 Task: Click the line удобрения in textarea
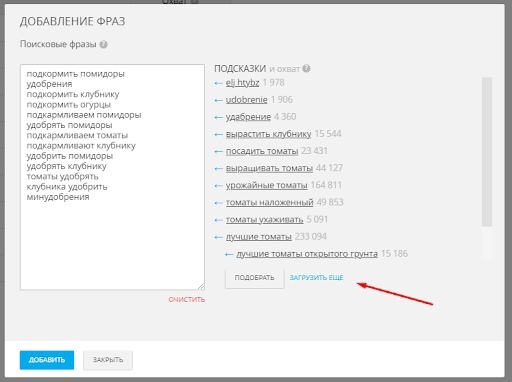pyautogui.click(x=49, y=84)
